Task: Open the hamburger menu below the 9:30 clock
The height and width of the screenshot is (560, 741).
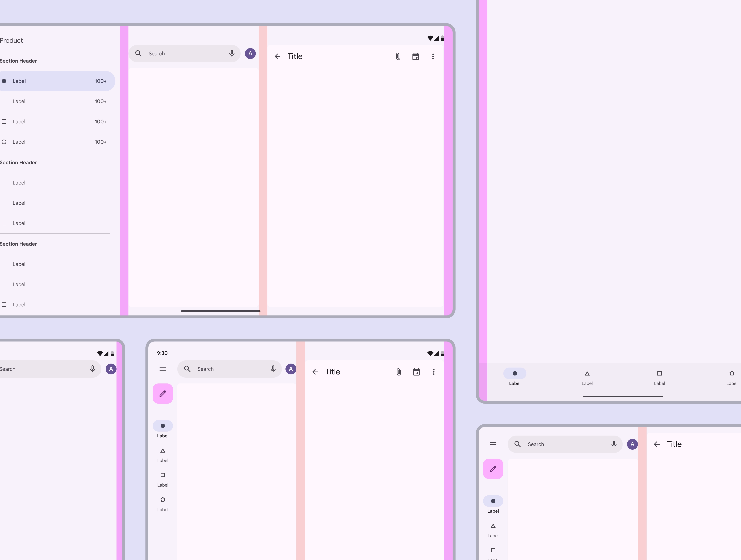Action: 163,369
